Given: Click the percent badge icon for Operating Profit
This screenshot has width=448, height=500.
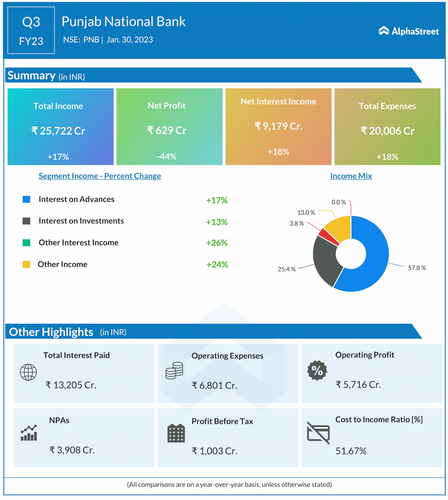Looking at the screenshot, I should click(x=317, y=370).
